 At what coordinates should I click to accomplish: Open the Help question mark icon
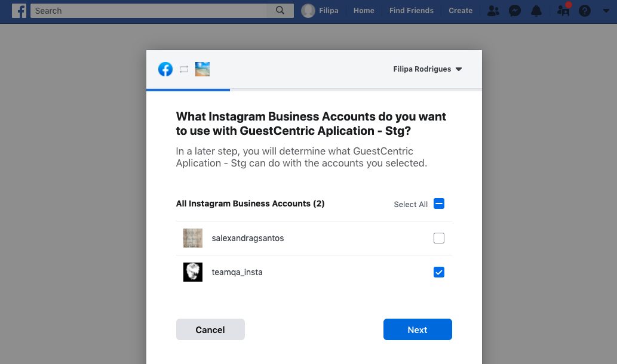(585, 11)
